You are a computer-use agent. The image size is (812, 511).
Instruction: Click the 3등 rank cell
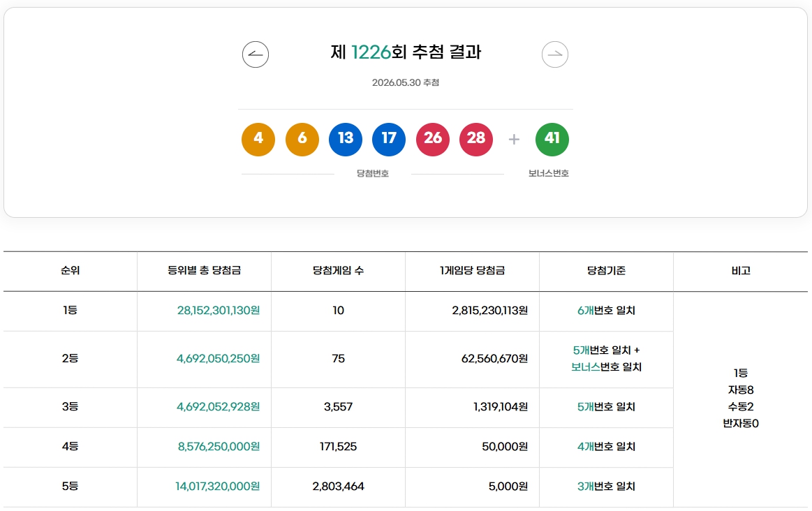coord(71,406)
